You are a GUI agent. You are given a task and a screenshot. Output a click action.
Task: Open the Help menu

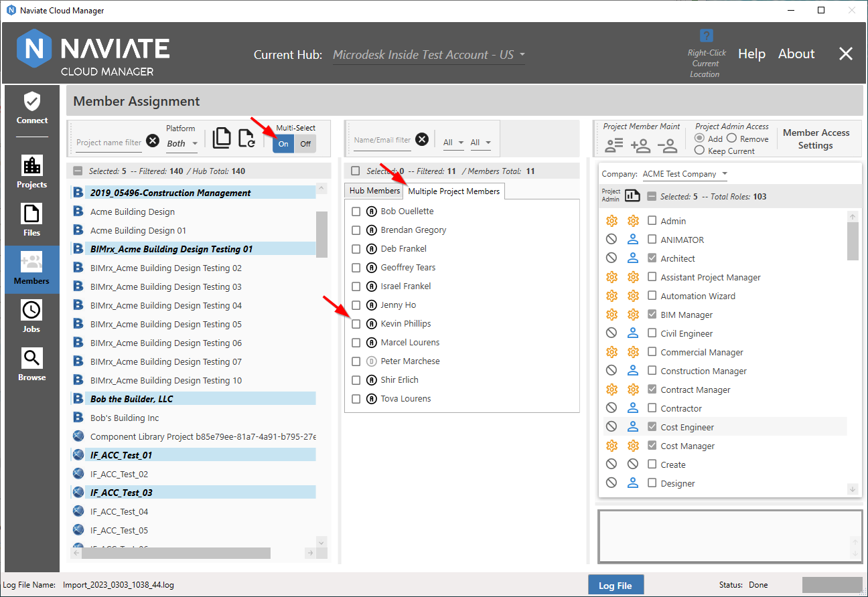click(x=751, y=54)
